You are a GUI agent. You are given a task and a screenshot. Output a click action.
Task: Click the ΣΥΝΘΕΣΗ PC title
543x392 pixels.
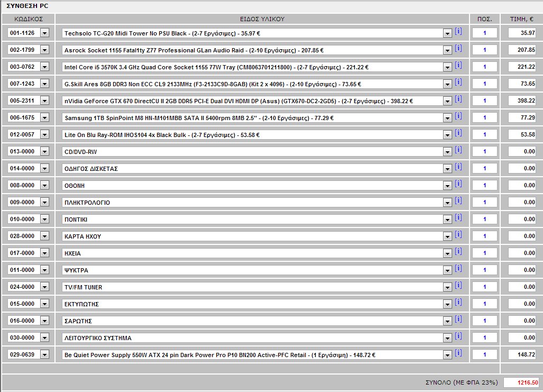point(27,6)
